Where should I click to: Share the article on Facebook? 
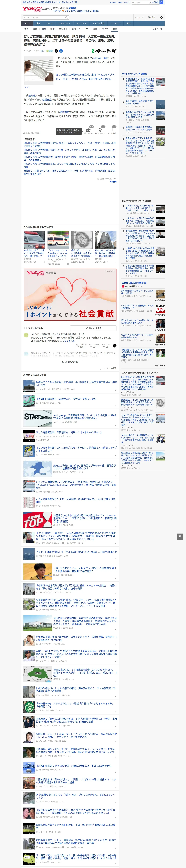click(x=61, y=51)
